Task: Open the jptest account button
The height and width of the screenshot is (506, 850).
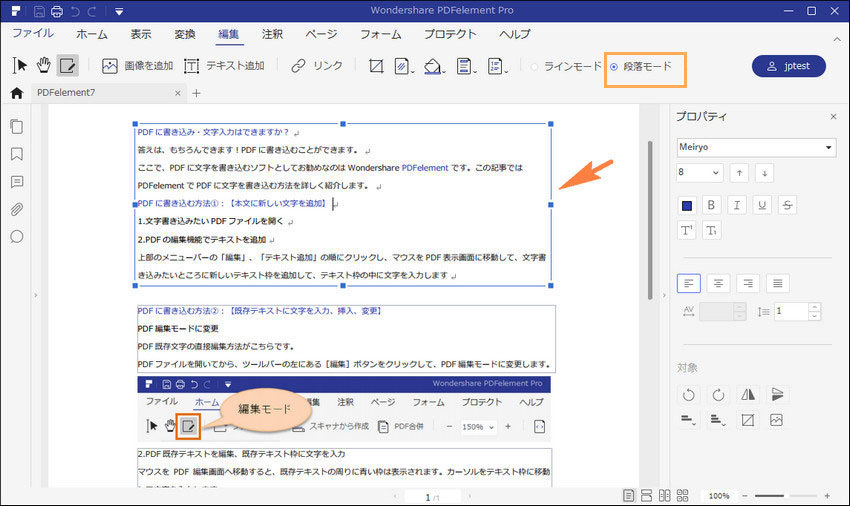Action: (x=789, y=66)
